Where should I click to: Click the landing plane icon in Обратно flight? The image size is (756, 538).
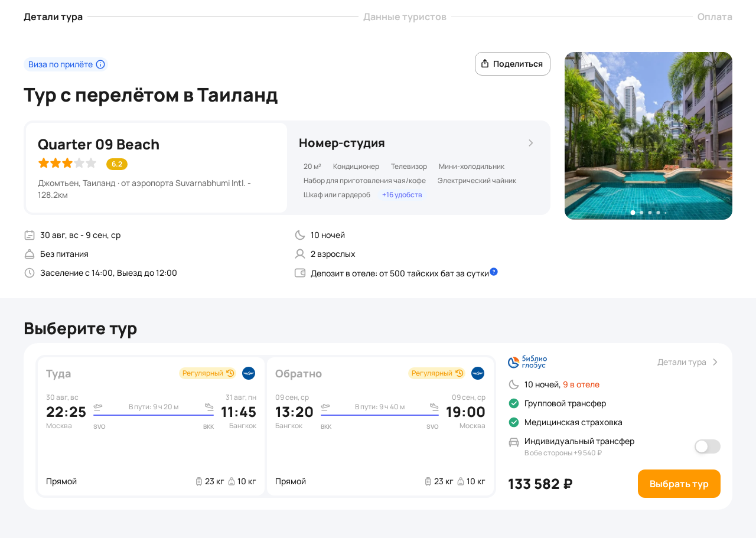434,407
